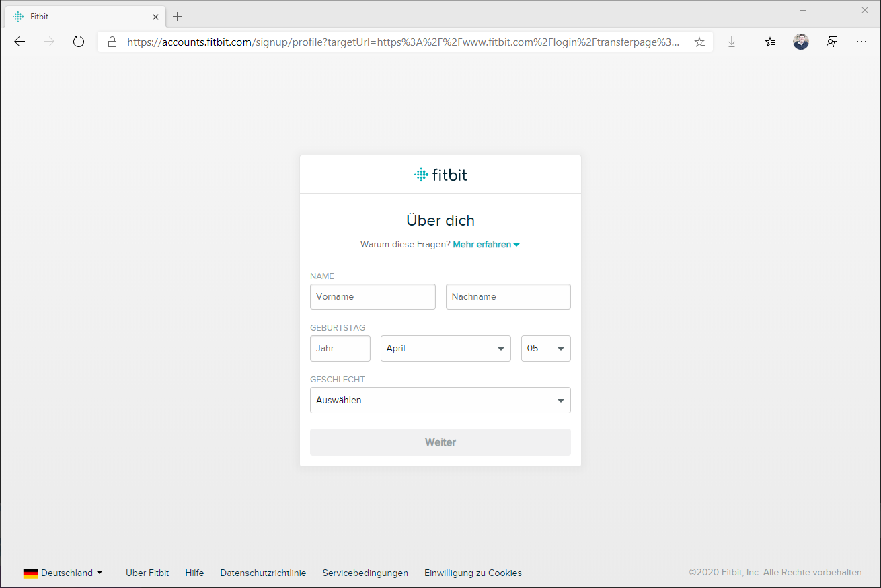Click into the Vorname input field
This screenshot has height=588, width=881.
(373, 296)
